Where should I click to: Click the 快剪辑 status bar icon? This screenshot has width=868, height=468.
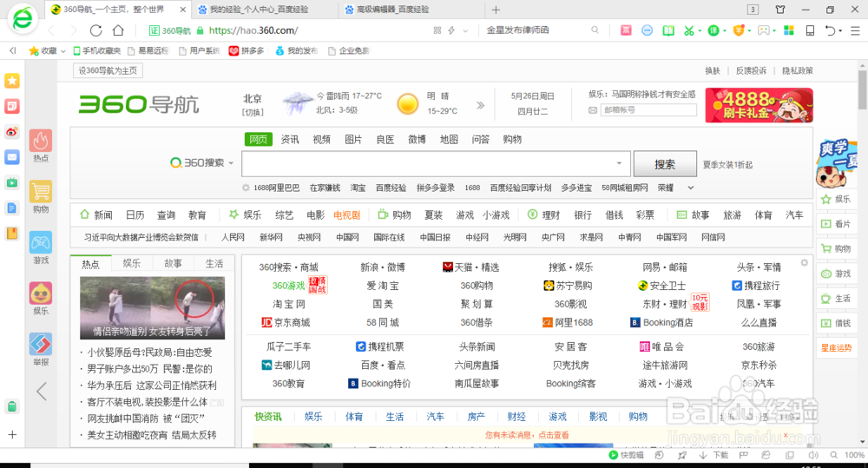pos(626,455)
